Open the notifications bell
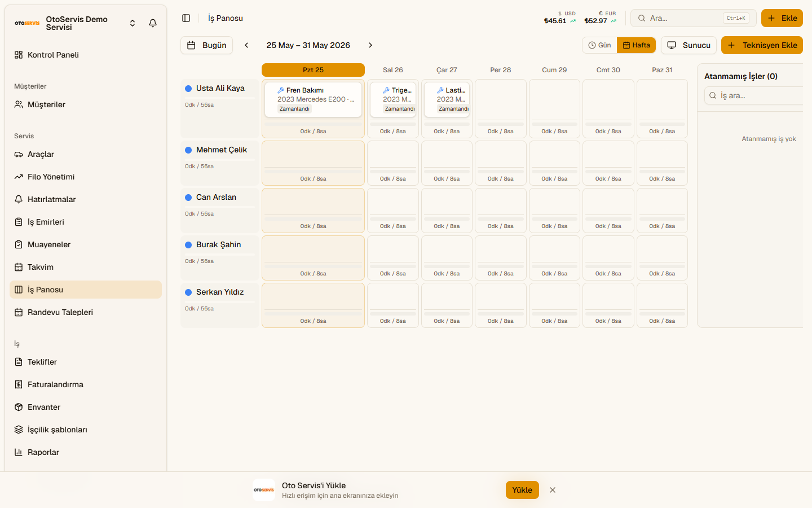The width and height of the screenshot is (812, 508). pos(153,23)
